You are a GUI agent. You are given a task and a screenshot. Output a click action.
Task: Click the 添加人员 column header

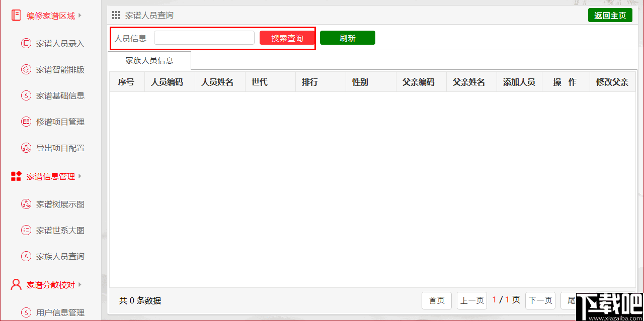pyautogui.click(x=519, y=82)
